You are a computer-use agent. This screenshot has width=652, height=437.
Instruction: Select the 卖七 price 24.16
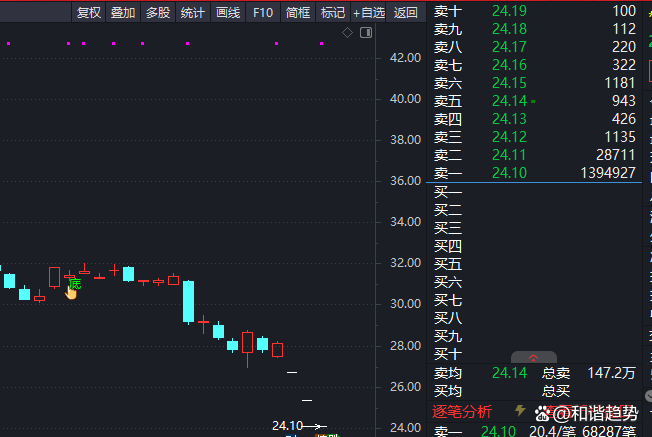(x=509, y=65)
